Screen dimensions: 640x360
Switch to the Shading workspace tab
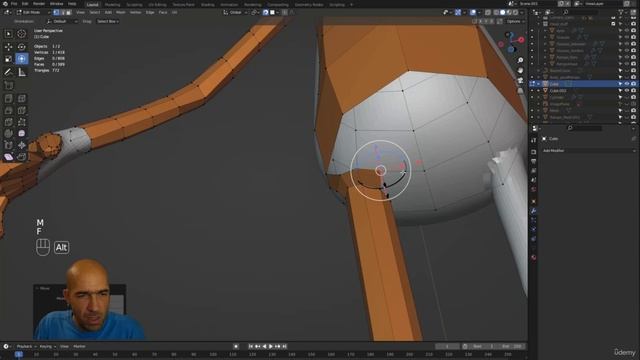click(x=208, y=4)
